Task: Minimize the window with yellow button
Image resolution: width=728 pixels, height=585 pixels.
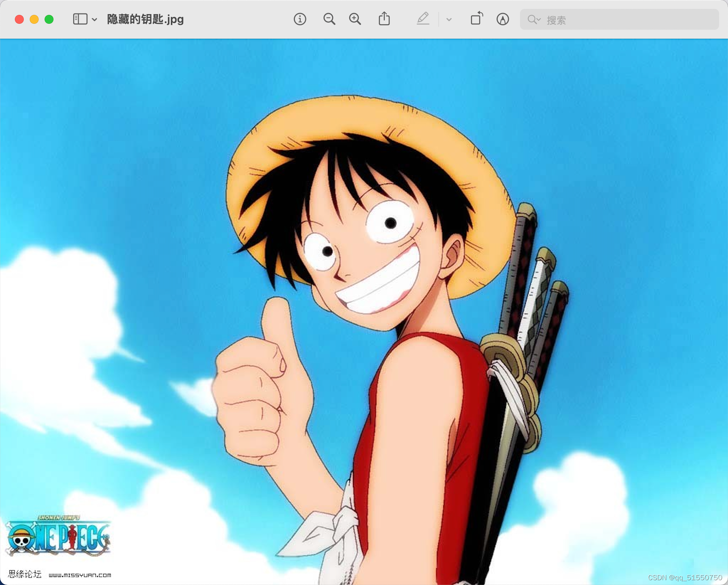Action: pos(34,19)
